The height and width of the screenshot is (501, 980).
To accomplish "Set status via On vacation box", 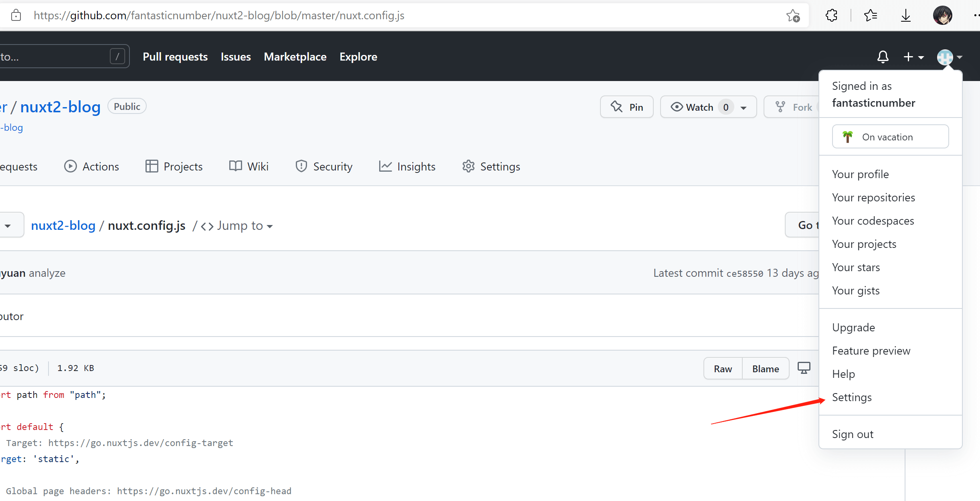I will [890, 137].
